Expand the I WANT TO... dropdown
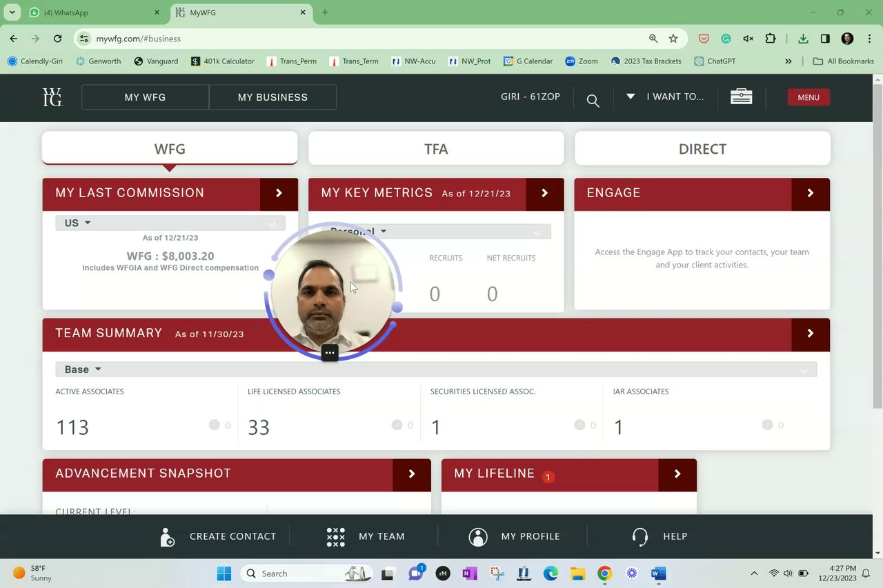Image resolution: width=883 pixels, height=588 pixels. click(666, 97)
